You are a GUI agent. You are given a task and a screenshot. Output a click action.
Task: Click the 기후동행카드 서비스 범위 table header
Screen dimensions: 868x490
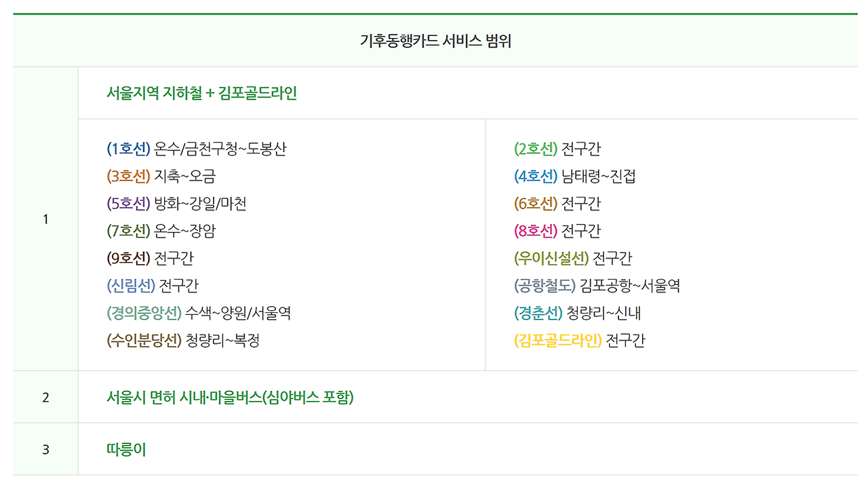(x=435, y=41)
